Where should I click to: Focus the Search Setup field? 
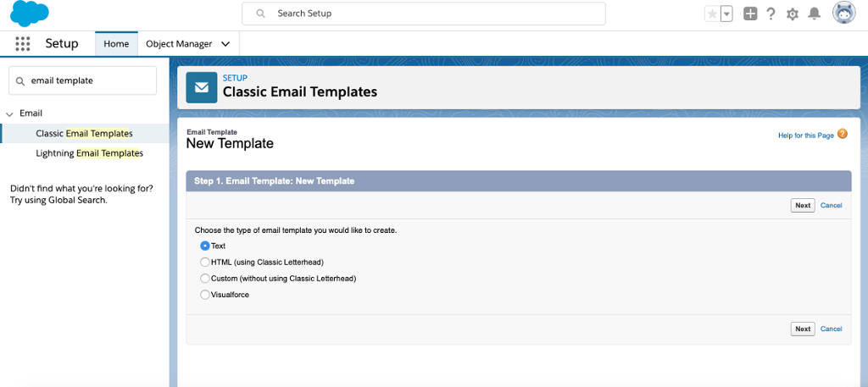point(424,14)
